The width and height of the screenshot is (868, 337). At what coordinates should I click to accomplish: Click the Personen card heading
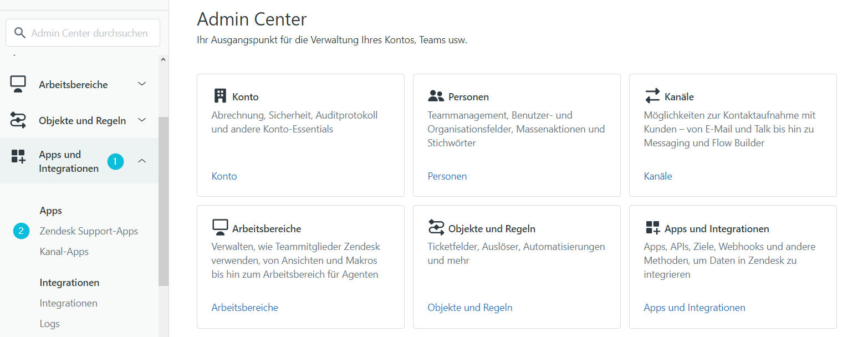tap(468, 97)
